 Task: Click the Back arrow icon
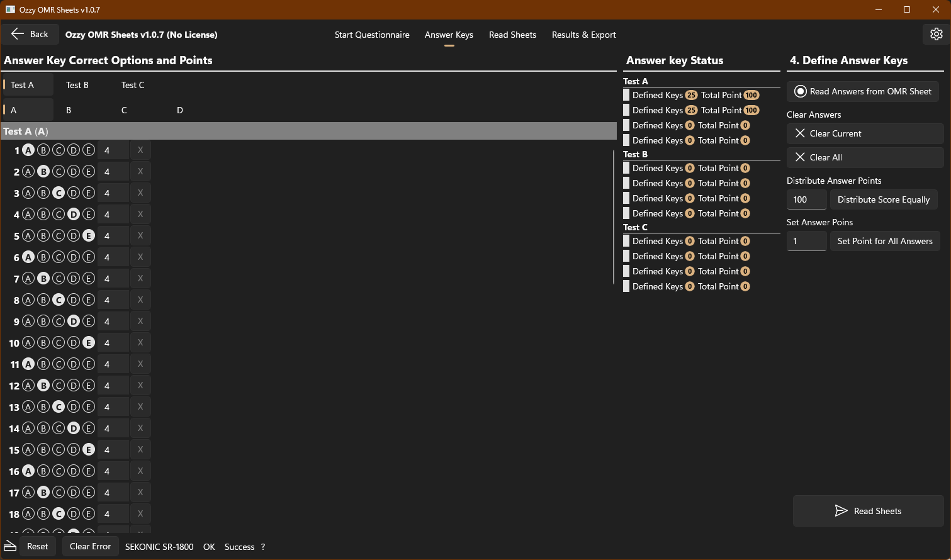(18, 33)
